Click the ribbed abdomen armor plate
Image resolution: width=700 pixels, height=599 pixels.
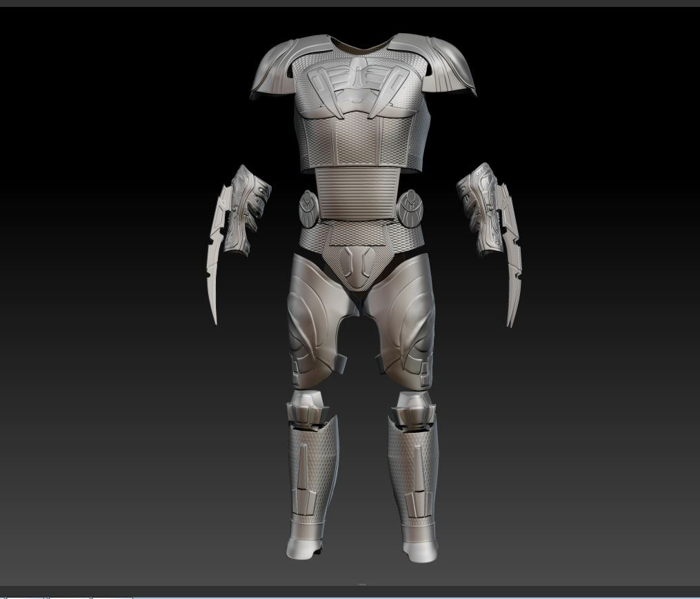click(357, 194)
